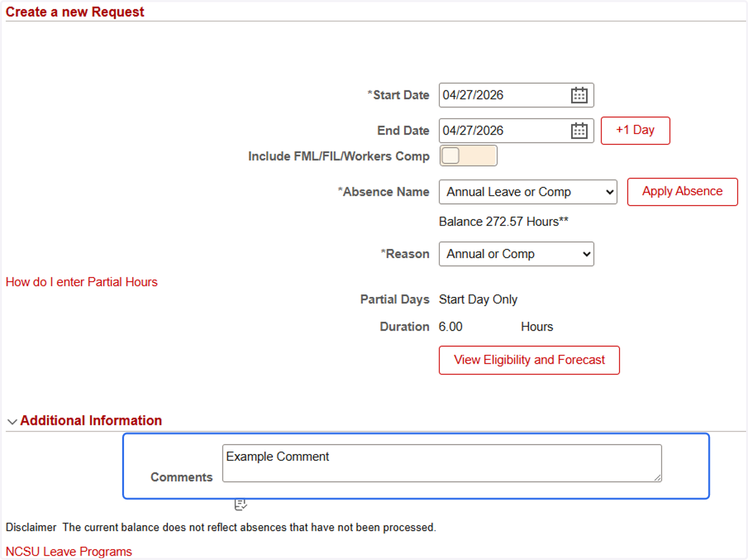The width and height of the screenshot is (748, 560).
Task: Collapse the Additional Information section
Action: click(x=12, y=422)
